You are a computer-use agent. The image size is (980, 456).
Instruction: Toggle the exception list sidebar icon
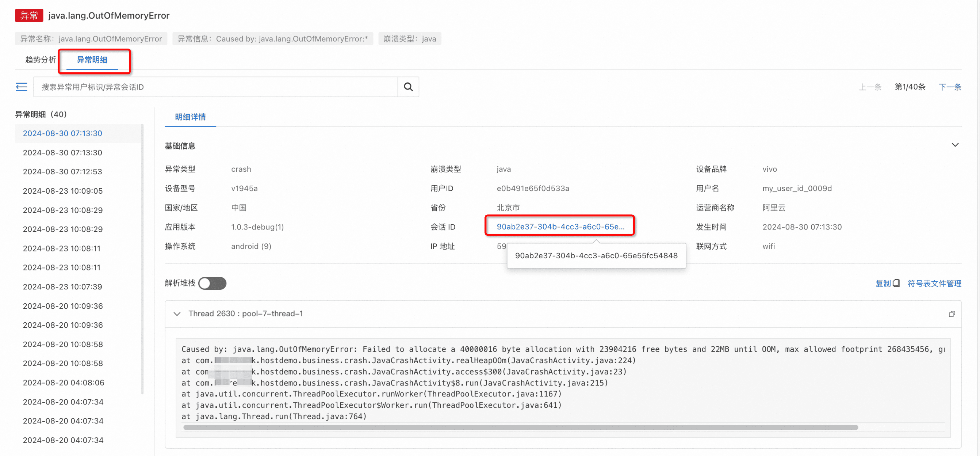pos(21,87)
